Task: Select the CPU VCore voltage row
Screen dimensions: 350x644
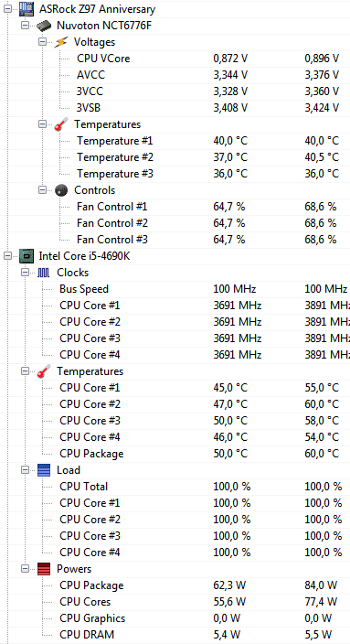Action: coord(175,59)
